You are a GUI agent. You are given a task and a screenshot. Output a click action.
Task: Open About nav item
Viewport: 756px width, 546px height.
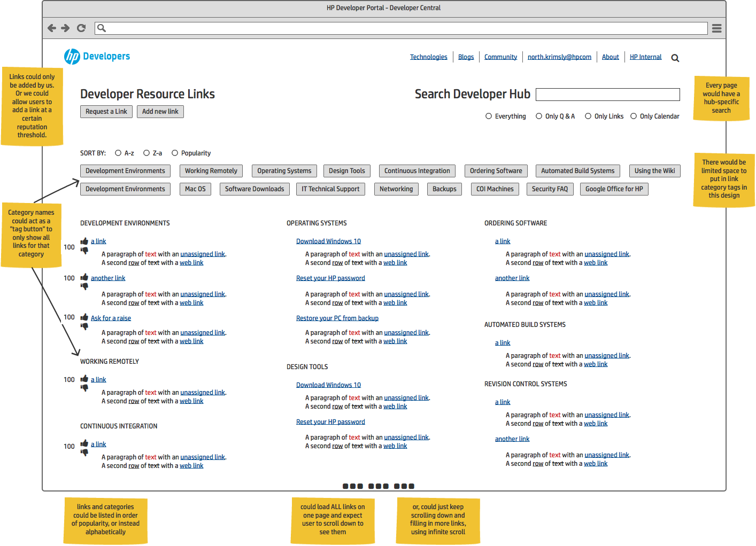click(x=611, y=57)
